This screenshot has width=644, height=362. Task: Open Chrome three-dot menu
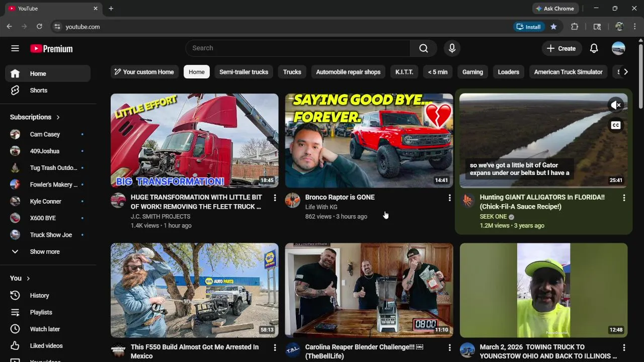click(x=634, y=27)
